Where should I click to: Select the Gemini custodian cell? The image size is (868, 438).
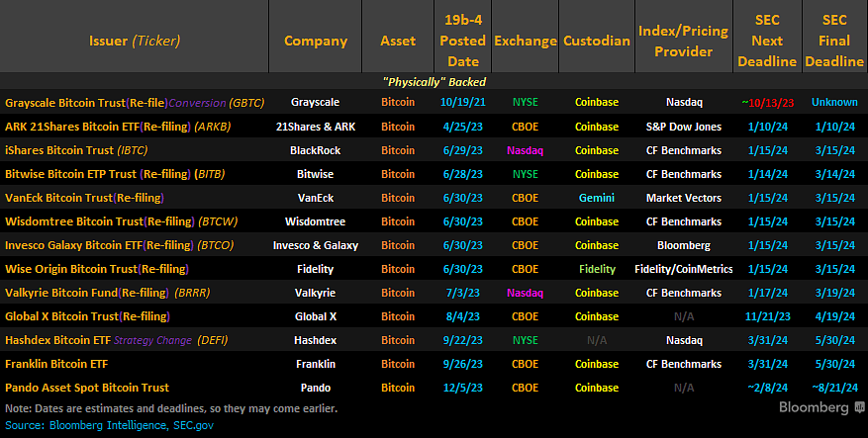click(x=596, y=198)
